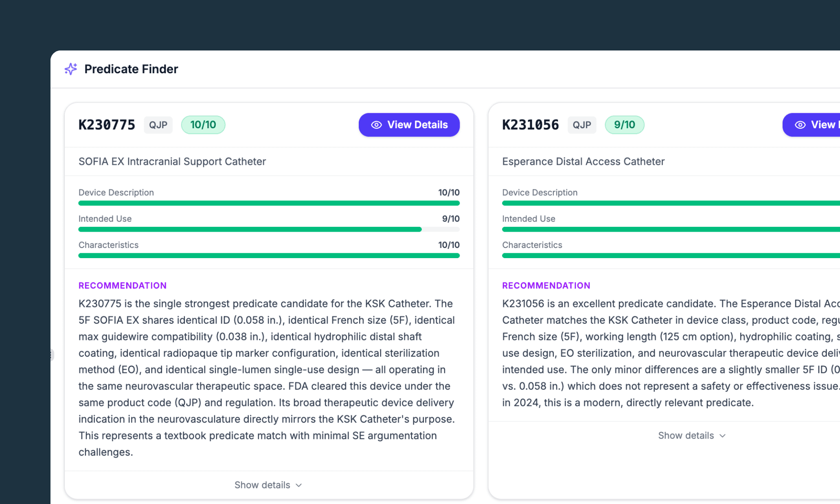Click the Predicate Finder sparkle icon
The height and width of the screenshot is (504, 840).
coord(71,69)
